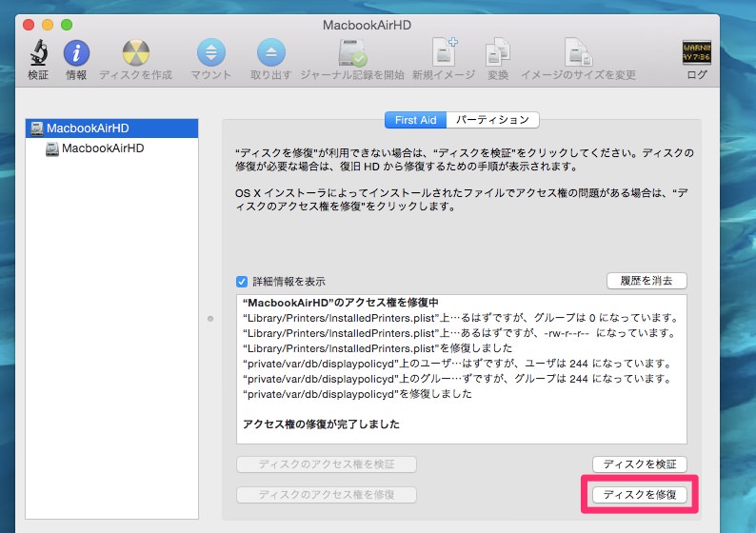Switch to the パーティション tab
This screenshot has width=756, height=533.
coord(493,120)
